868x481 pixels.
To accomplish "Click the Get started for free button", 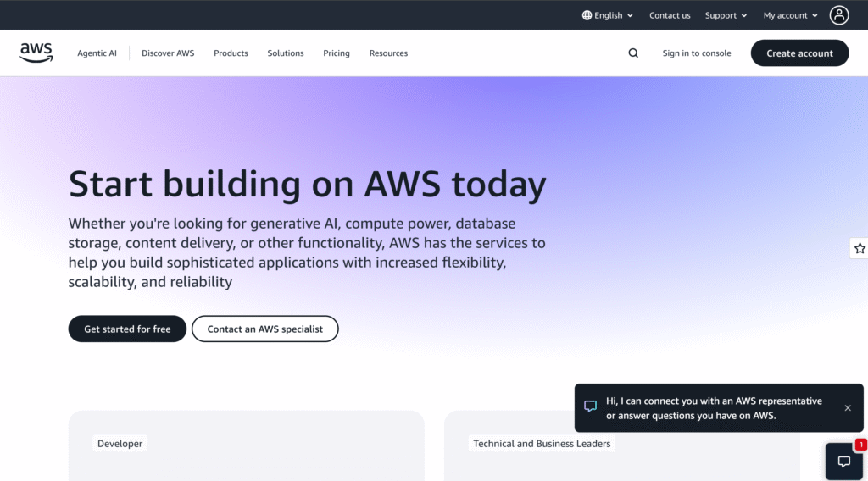I will pos(127,329).
